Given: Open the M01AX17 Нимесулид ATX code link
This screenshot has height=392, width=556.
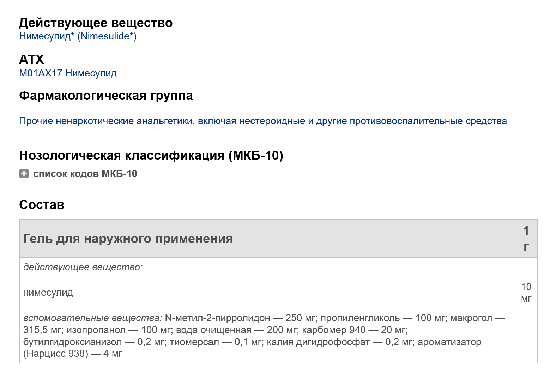Looking at the screenshot, I should [x=68, y=73].
